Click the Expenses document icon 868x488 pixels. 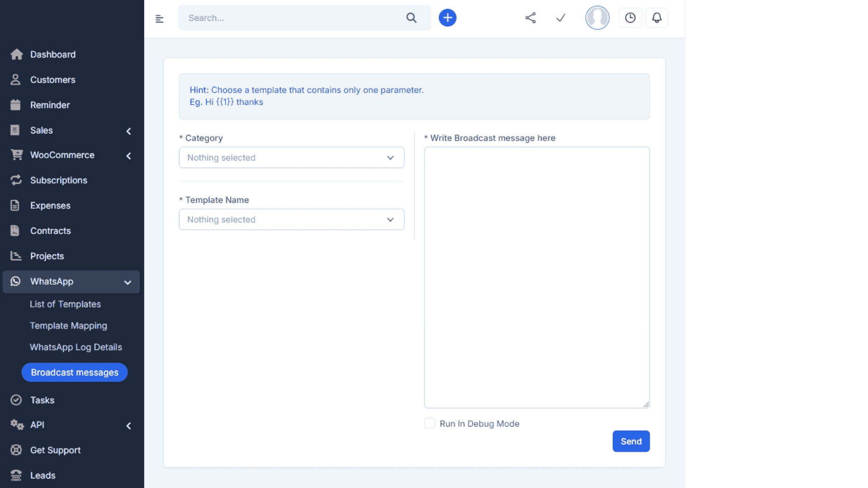coord(15,206)
